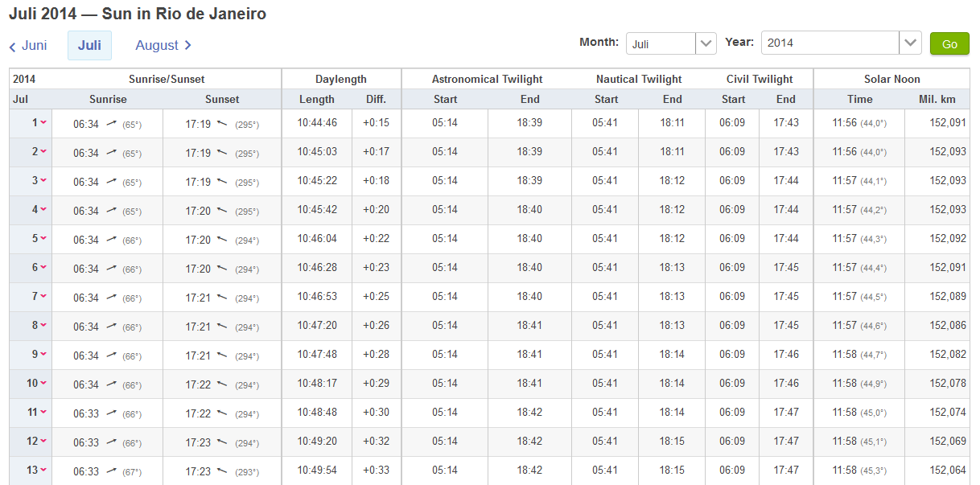Select solar noon 11:58 (45,0°) for July 11
Image resolution: width=980 pixels, height=485 pixels.
click(x=859, y=413)
